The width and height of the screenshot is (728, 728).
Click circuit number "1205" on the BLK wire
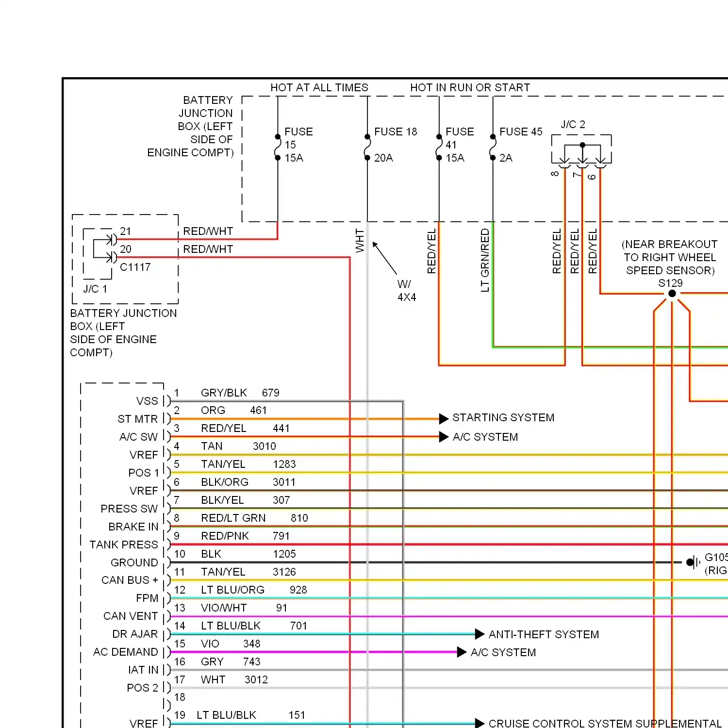coord(284,554)
